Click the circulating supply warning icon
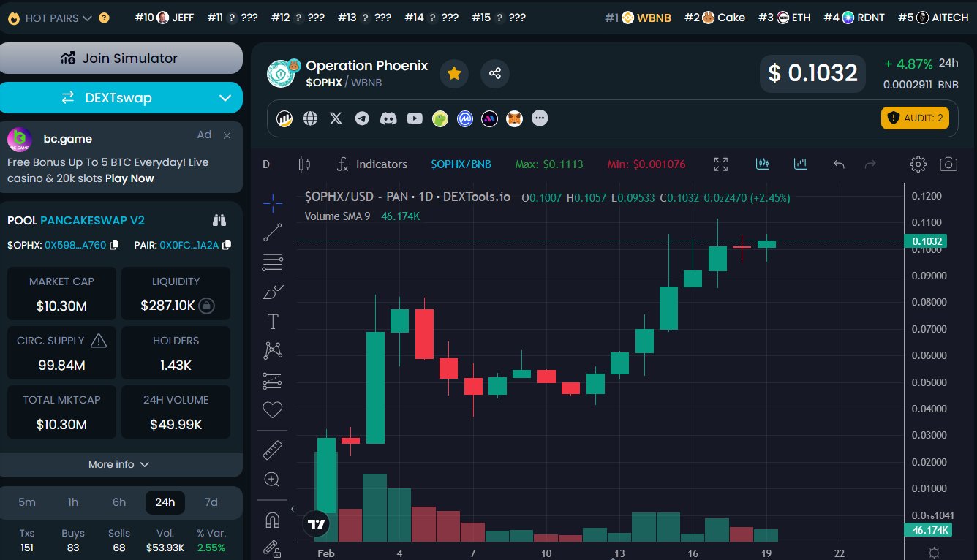This screenshot has width=977, height=560. (98, 341)
